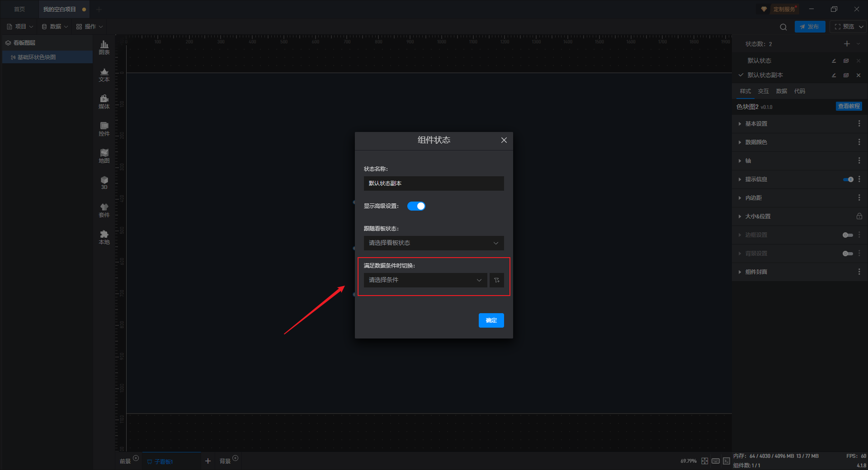
Task: Open the 数据 menu
Action: (55, 27)
